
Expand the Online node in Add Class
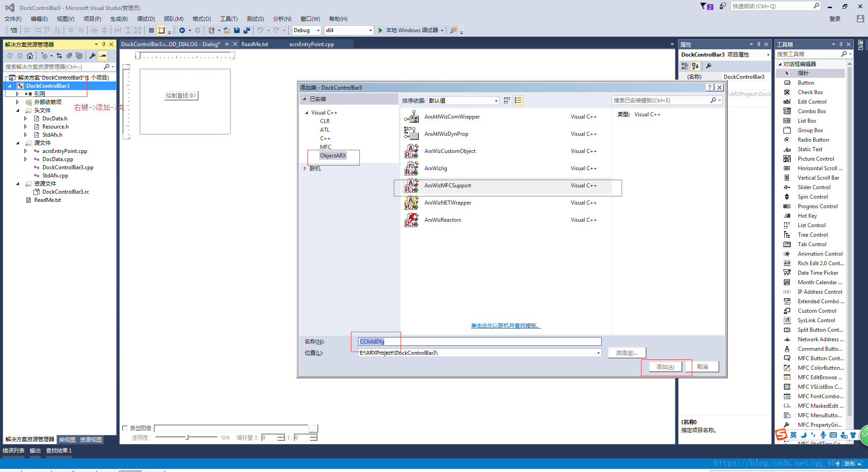tap(305, 168)
